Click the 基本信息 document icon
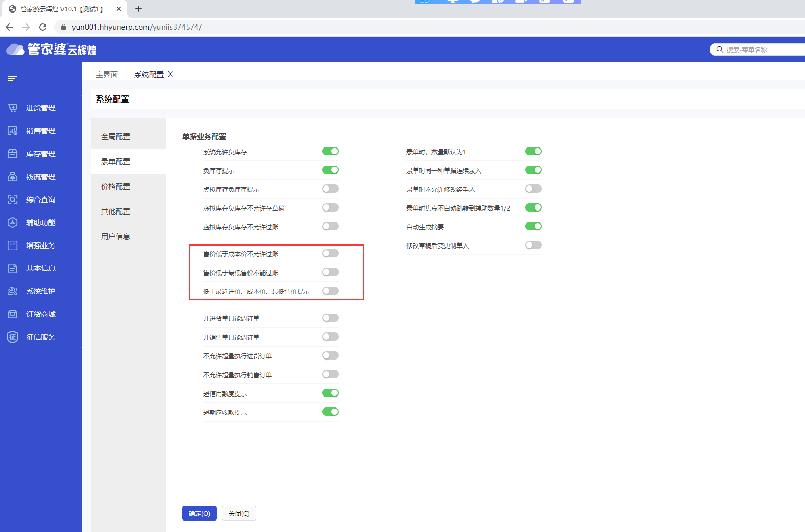805x532 pixels. 13,268
